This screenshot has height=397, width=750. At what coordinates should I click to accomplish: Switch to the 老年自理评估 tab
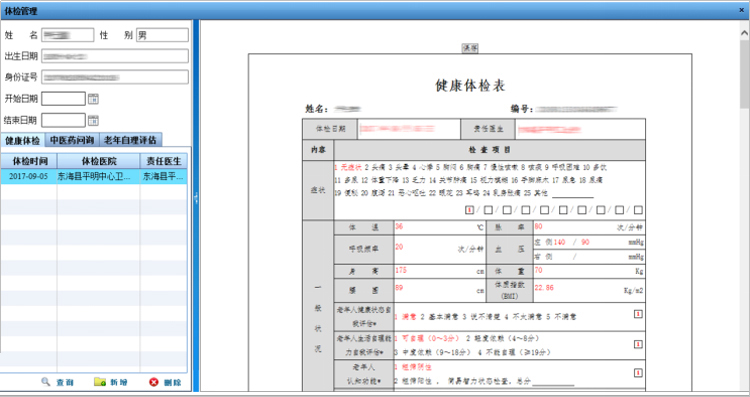[130, 140]
